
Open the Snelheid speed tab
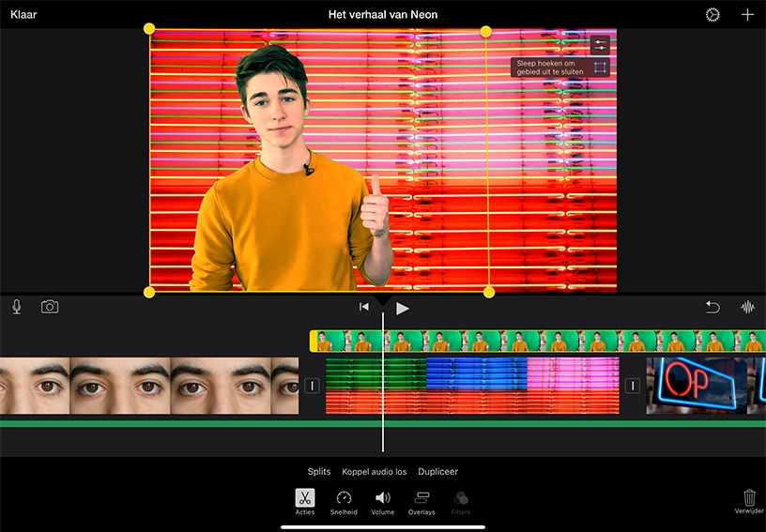point(344,502)
